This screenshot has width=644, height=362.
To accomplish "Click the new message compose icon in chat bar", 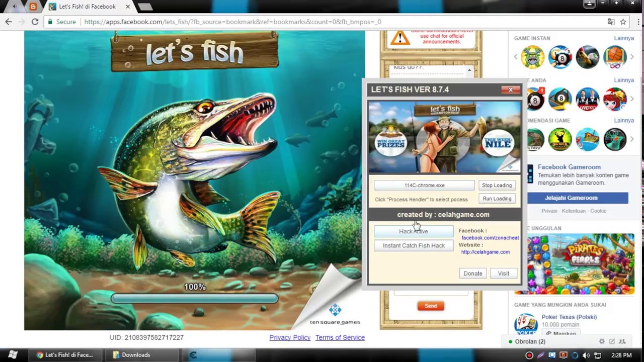I will coord(612,341).
